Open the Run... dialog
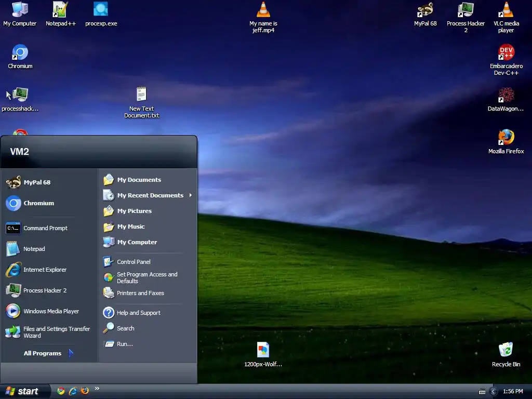The height and width of the screenshot is (399, 532). (x=148, y=344)
